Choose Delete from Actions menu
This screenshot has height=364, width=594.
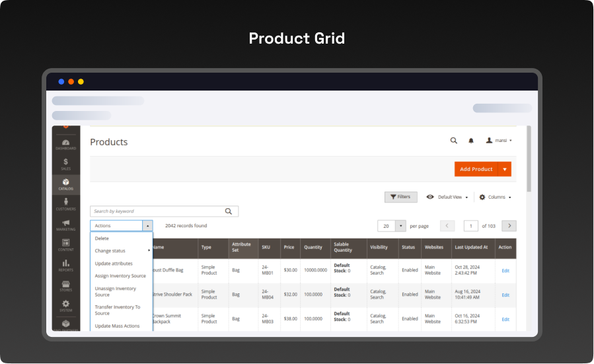click(x=102, y=238)
